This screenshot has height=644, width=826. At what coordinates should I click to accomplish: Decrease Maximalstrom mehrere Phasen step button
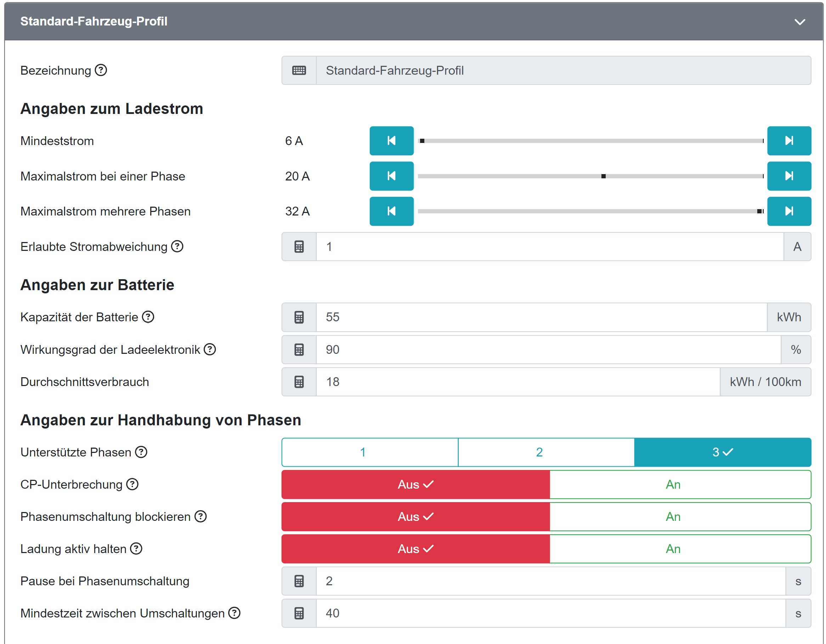tap(391, 211)
